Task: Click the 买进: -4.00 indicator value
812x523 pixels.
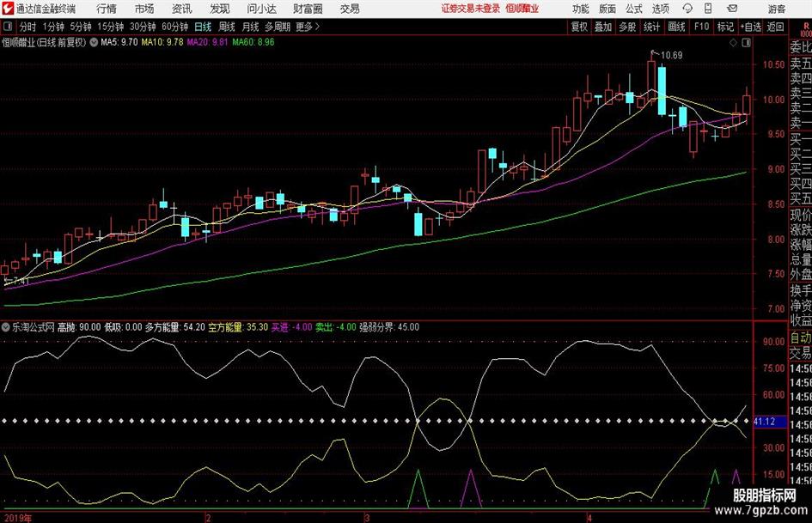Action: coord(291,327)
